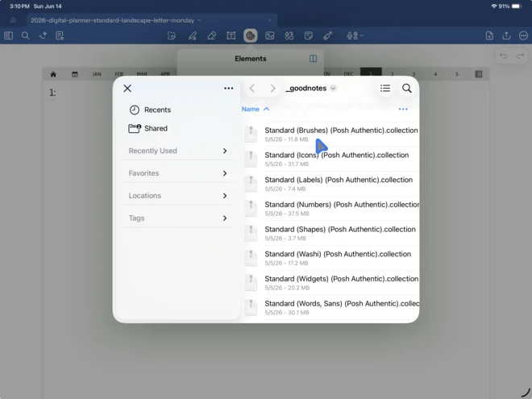Open the document page settings icon
This screenshot has width=532, height=399.
coord(60,35)
